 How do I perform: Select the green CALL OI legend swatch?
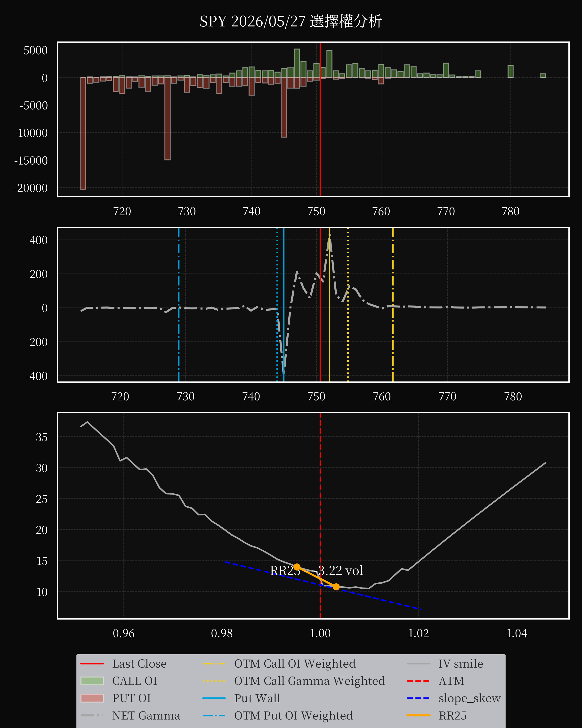(x=92, y=681)
